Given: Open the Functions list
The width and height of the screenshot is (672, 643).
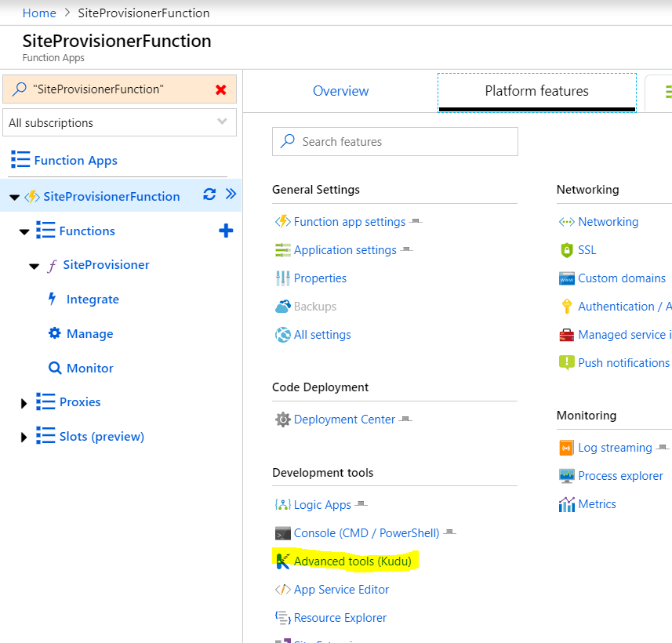Looking at the screenshot, I should click(x=87, y=231).
